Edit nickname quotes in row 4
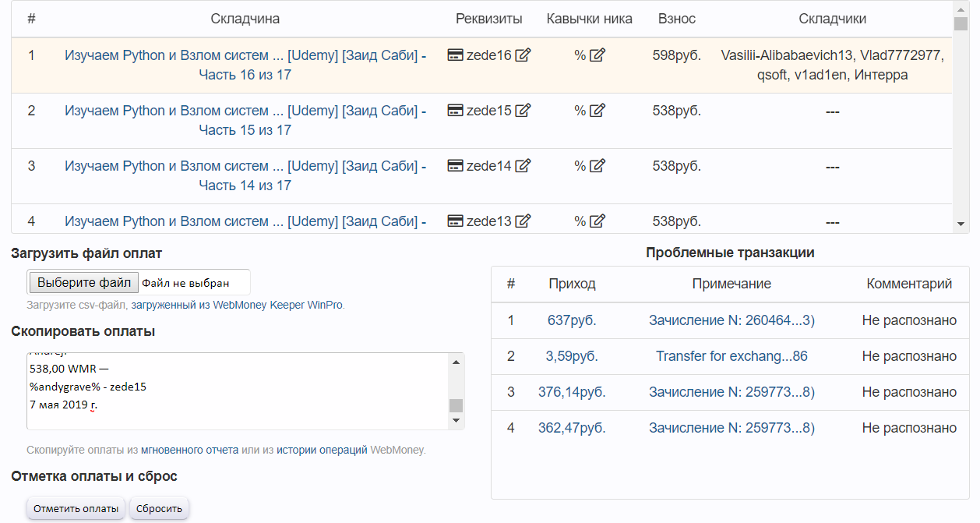The height and width of the screenshot is (523, 980). click(598, 221)
